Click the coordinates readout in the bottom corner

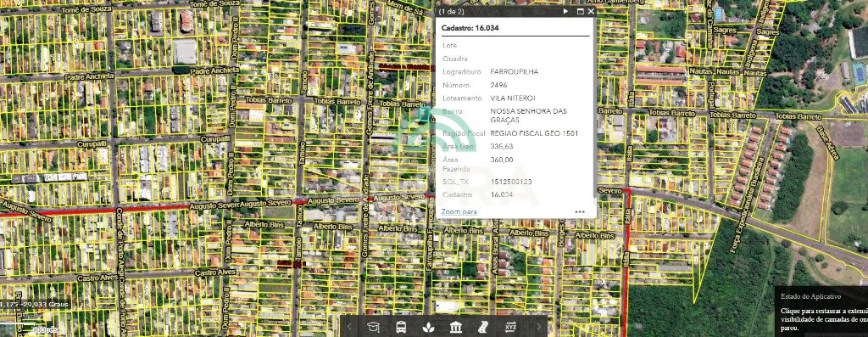(x=34, y=304)
